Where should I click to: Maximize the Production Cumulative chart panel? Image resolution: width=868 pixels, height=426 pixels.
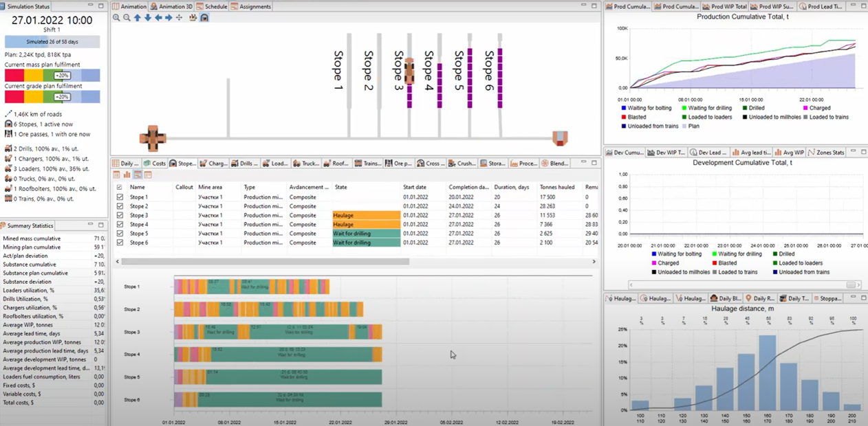[862, 6]
